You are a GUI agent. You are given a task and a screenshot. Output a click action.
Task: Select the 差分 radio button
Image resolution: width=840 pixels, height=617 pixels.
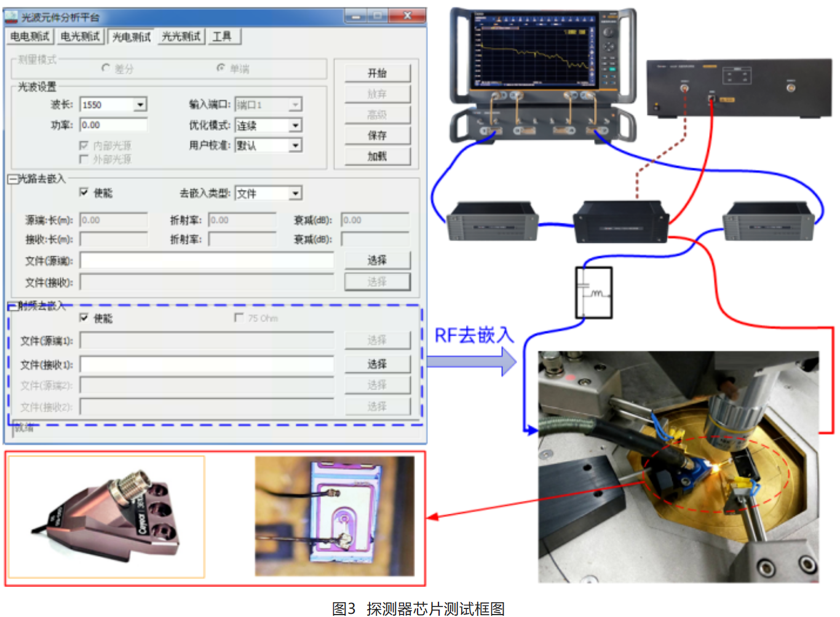[106, 68]
